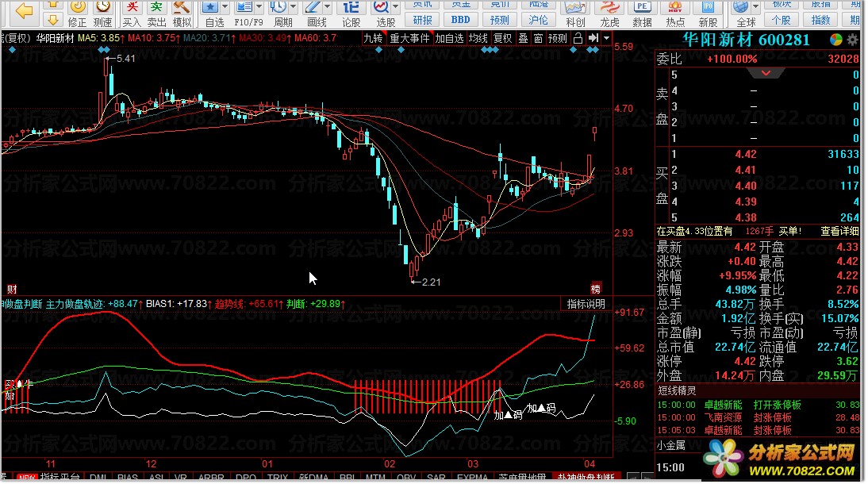Expand the 自选 dropdown arrow
Screen dimensions: 868x484
tap(225, 7)
